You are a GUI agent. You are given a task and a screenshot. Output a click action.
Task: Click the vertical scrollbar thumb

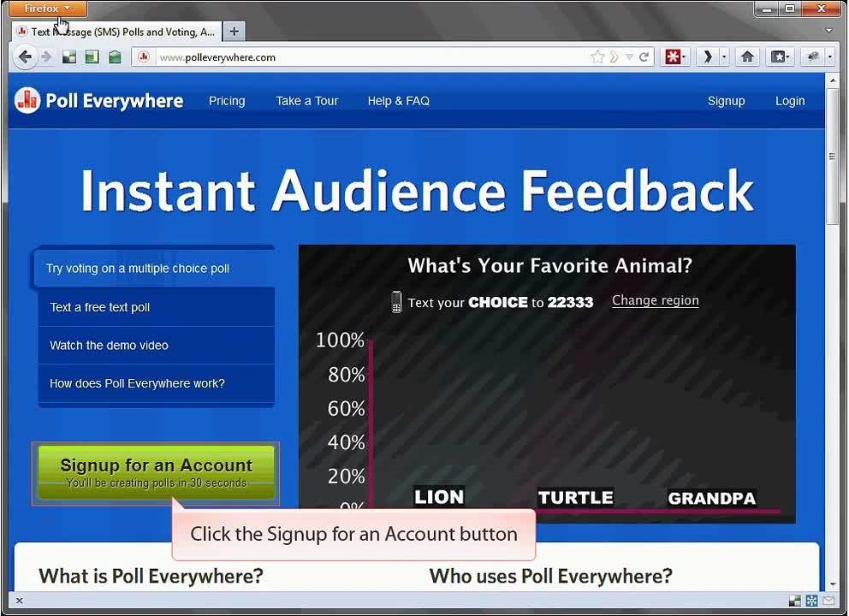(x=832, y=156)
